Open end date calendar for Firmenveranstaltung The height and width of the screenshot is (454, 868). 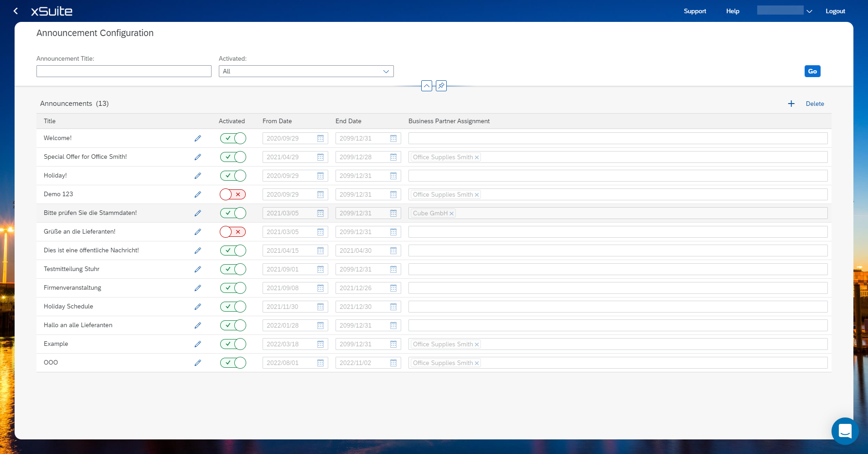(x=393, y=288)
